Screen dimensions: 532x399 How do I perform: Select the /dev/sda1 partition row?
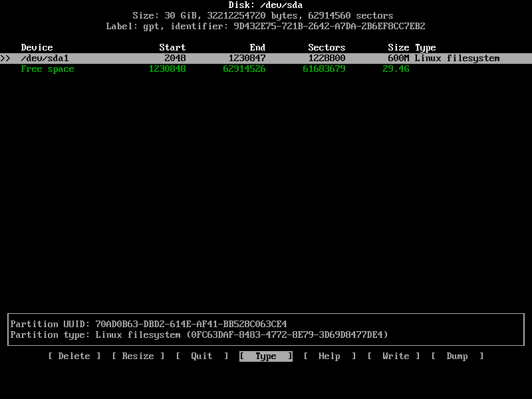click(x=266, y=59)
